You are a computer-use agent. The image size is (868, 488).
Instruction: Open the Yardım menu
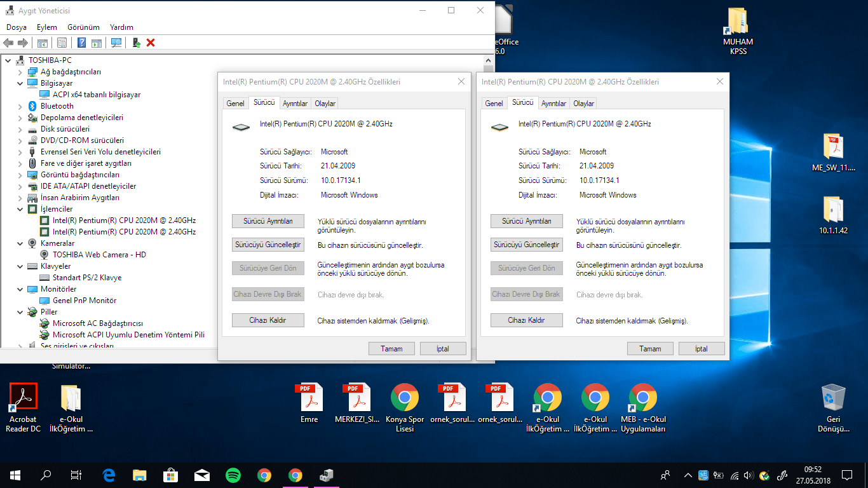tap(121, 27)
